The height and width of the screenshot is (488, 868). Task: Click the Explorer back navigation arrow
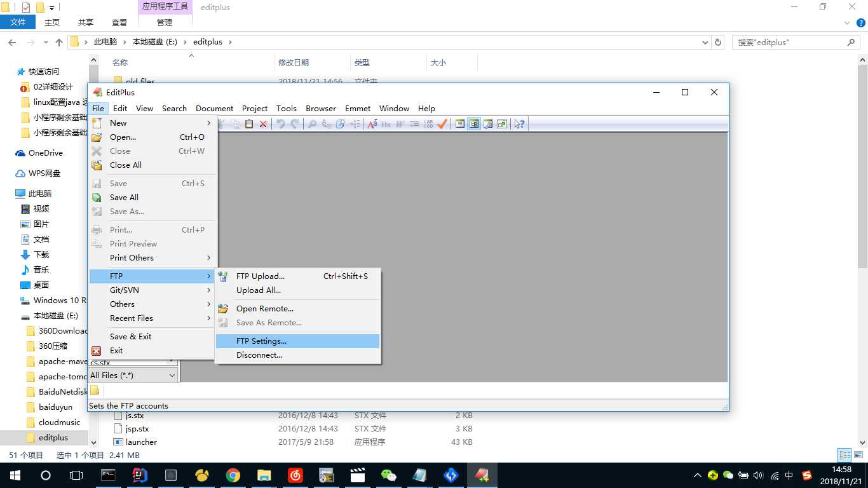[x=12, y=42]
